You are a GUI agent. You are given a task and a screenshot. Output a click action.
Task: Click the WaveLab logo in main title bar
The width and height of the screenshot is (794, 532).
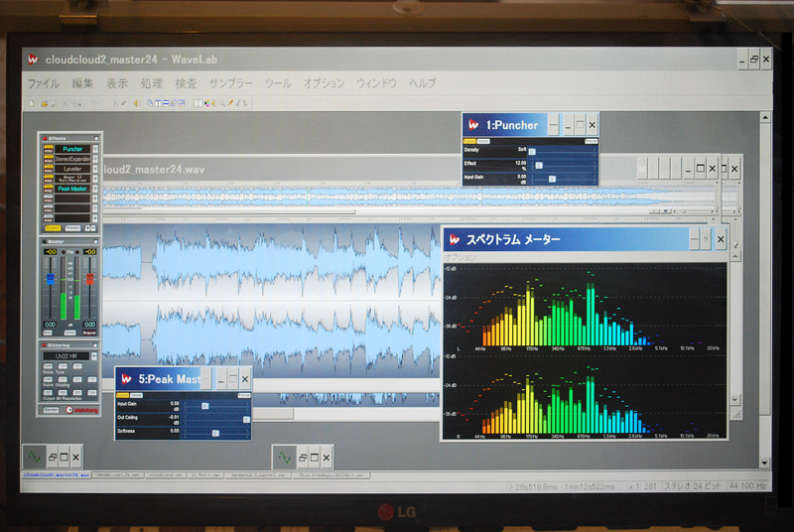tap(33, 60)
